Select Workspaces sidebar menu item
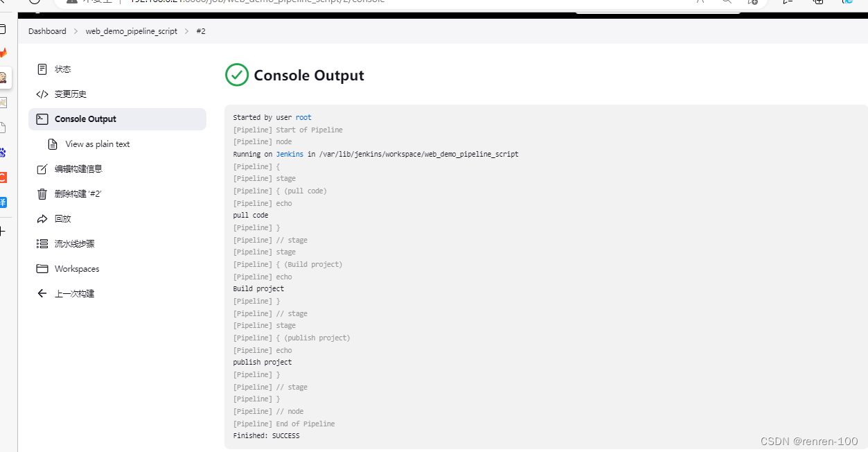 click(x=117, y=269)
